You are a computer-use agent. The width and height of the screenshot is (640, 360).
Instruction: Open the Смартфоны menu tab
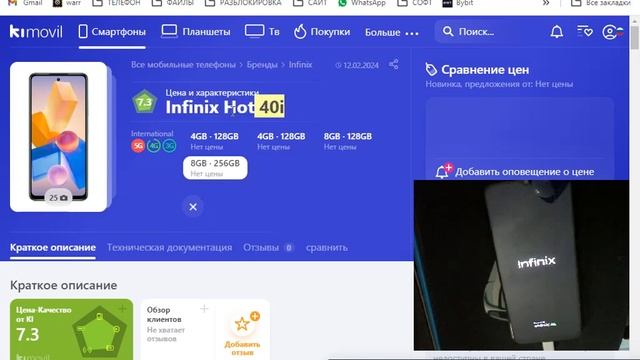(112, 32)
